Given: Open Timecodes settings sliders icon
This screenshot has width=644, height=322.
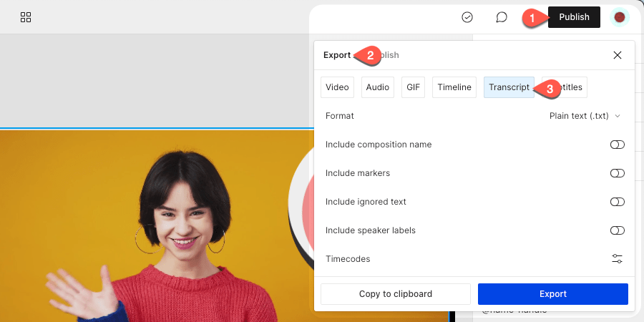Looking at the screenshot, I should (x=617, y=259).
